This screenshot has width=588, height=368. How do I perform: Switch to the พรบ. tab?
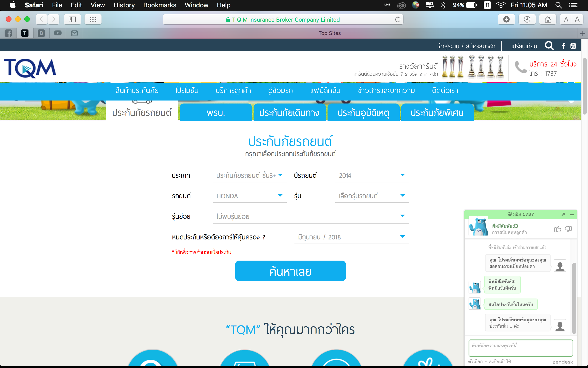(216, 112)
